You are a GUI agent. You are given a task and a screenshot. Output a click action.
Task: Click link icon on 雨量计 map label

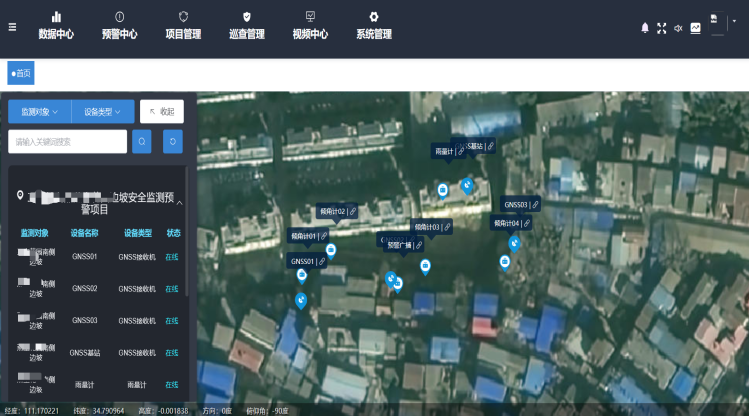461,151
